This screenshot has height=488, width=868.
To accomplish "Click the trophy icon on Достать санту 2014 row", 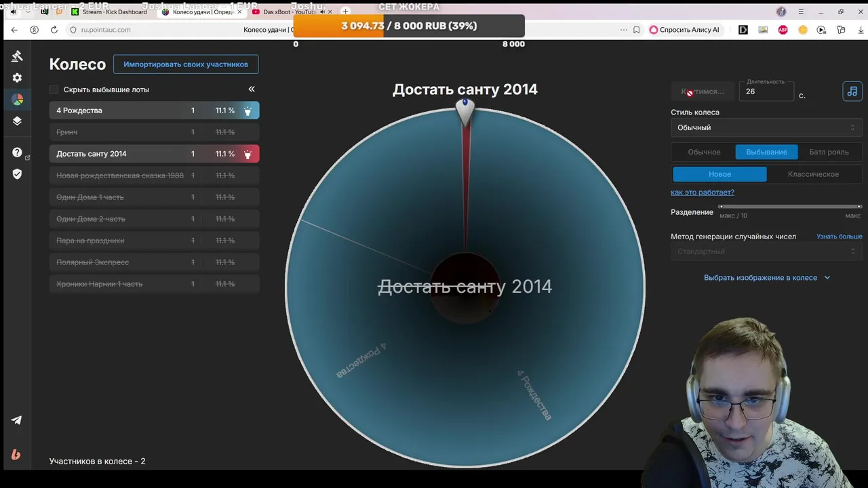I will pos(248,154).
